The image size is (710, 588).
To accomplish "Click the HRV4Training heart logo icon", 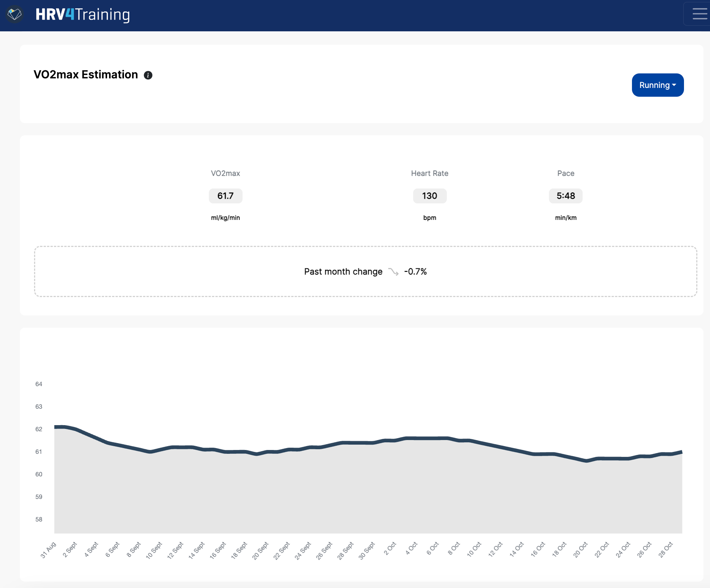I will pyautogui.click(x=15, y=15).
